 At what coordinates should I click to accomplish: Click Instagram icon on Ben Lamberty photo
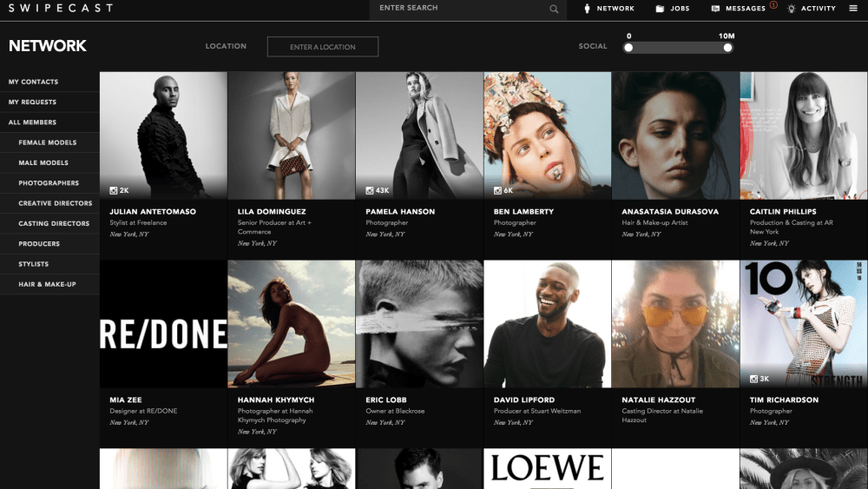[497, 190]
